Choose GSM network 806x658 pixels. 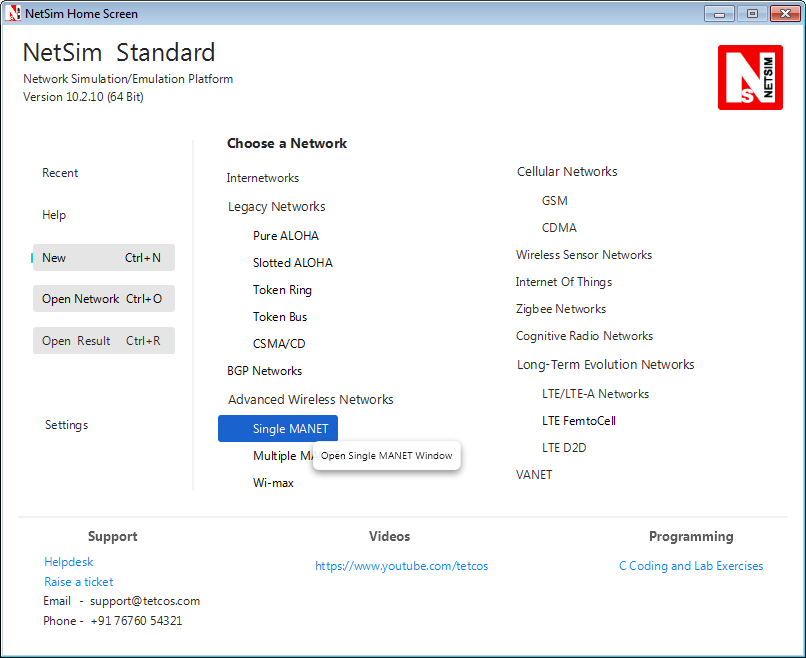pos(555,200)
